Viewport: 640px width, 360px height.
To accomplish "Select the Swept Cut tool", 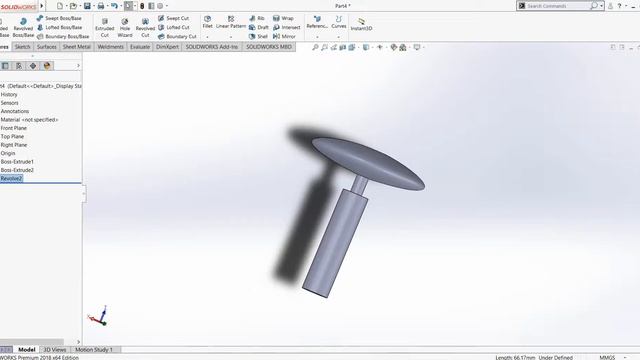I will (x=173, y=18).
